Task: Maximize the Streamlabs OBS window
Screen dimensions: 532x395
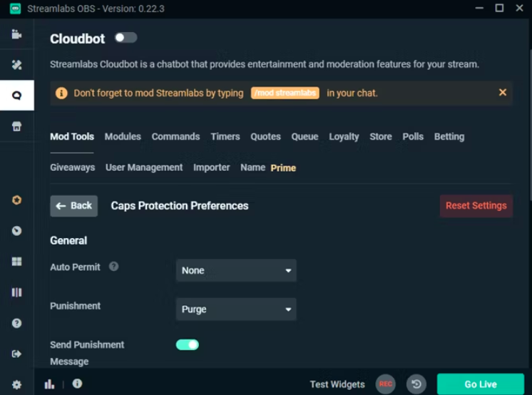Action: click(x=499, y=8)
